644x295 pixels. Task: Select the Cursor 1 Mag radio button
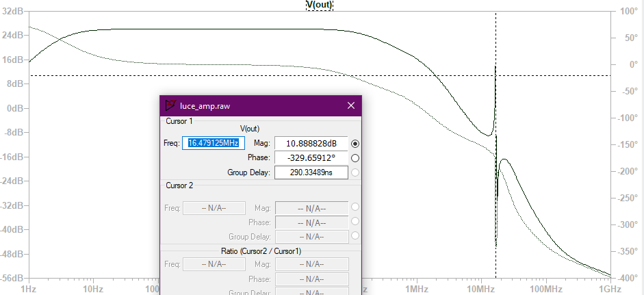click(355, 143)
